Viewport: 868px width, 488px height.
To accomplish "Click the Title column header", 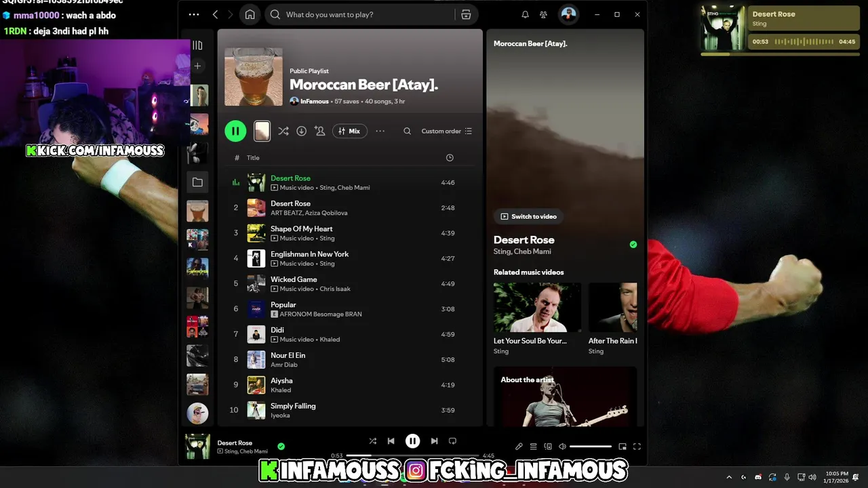I will pos(253,157).
